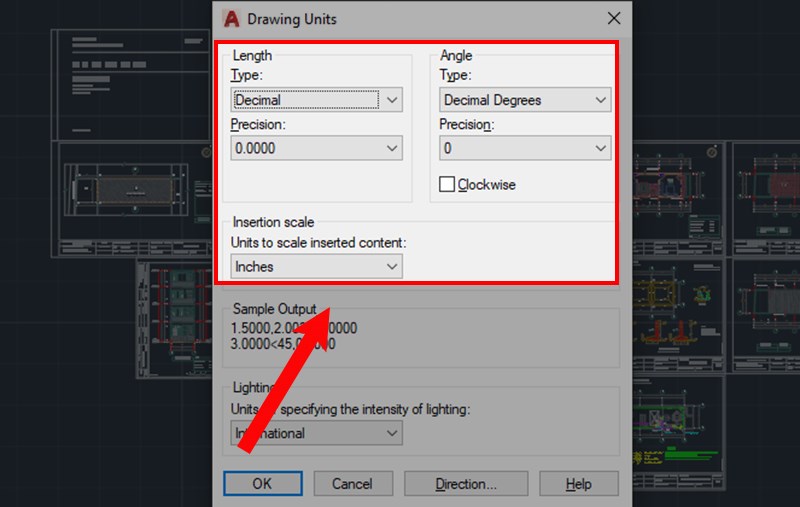Click the Length group label
The width and height of the screenshot is (800, 507).
252,55
